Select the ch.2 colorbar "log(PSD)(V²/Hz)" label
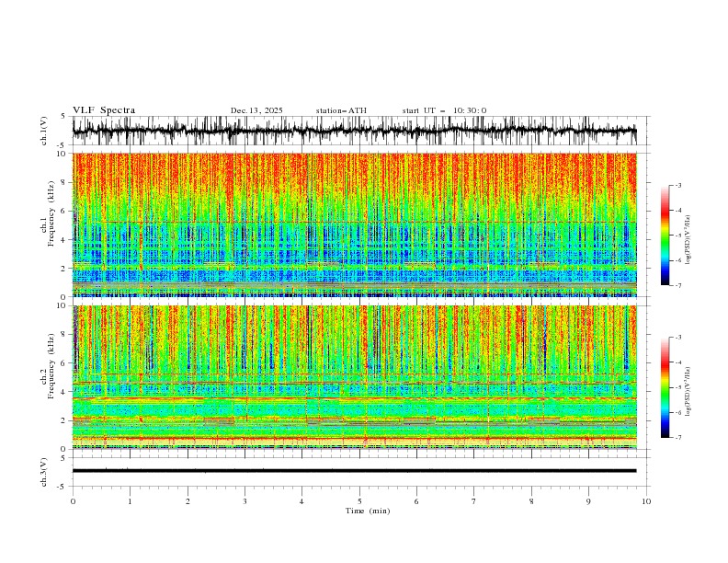 [688, 392]
